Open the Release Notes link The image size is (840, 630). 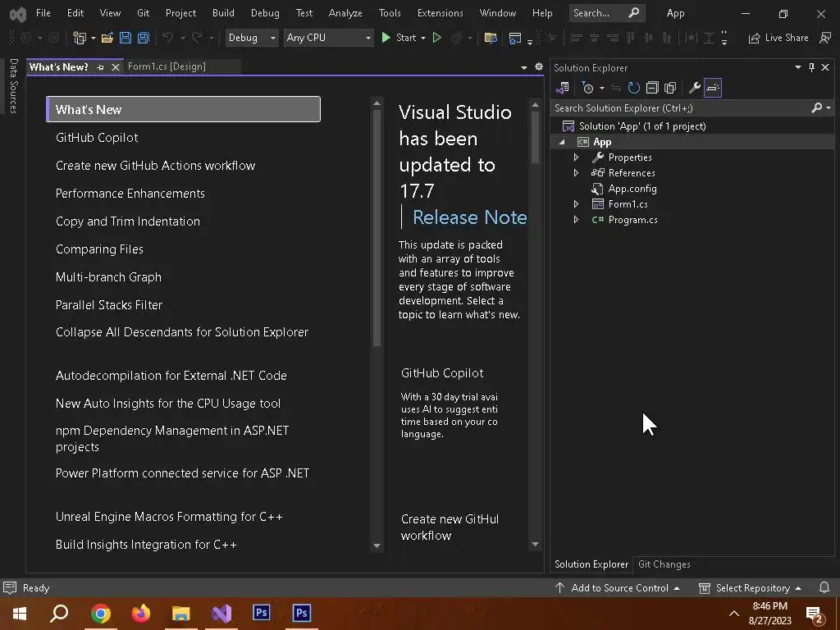coord(470,217)
